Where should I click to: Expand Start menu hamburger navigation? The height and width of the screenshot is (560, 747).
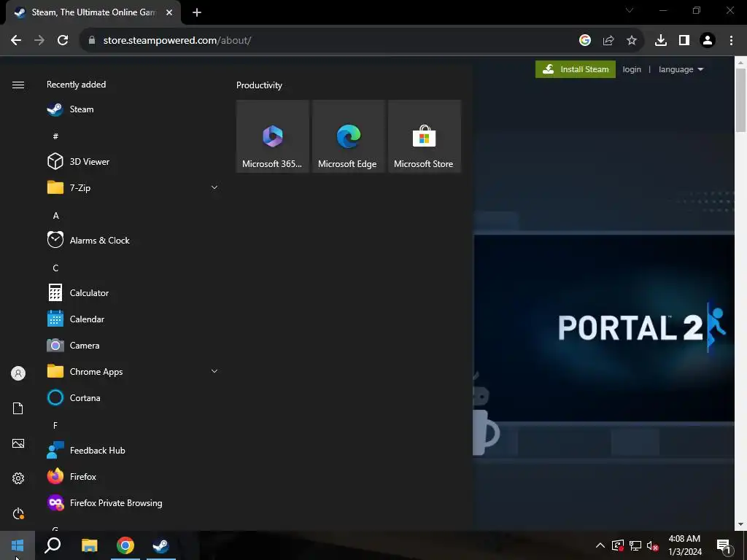pyautogui.click(x=18, y=85)
